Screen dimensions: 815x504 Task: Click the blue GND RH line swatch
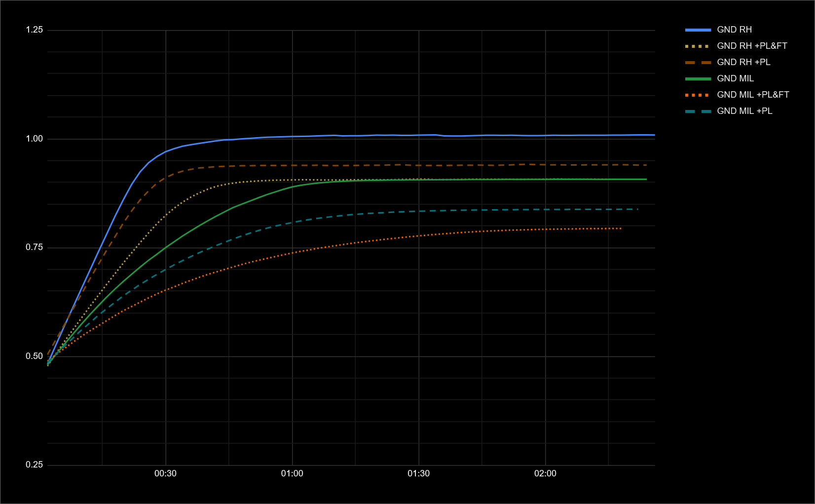click(698, 30)
